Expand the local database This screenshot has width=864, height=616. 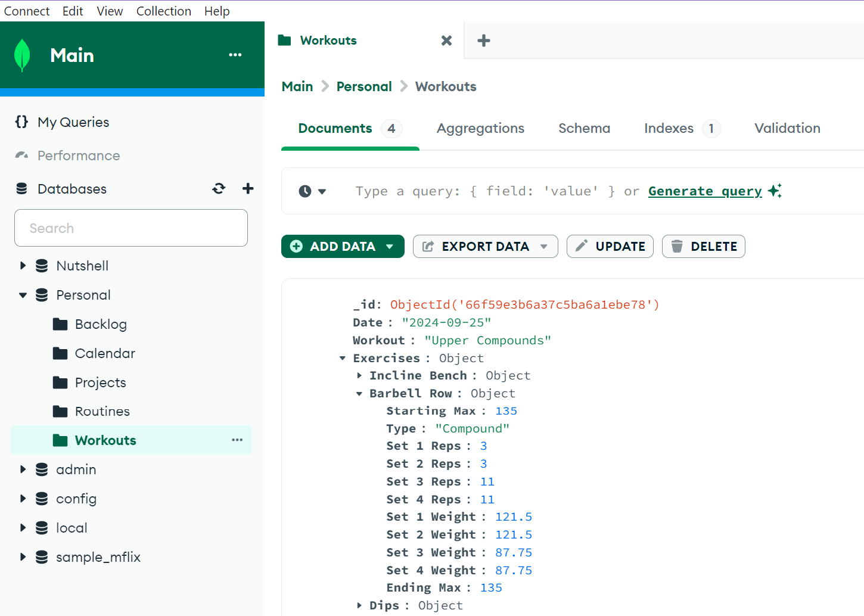[23, 528]
